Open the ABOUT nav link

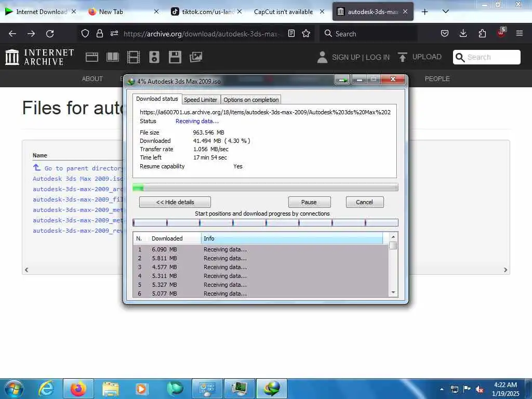click(92, 79)
